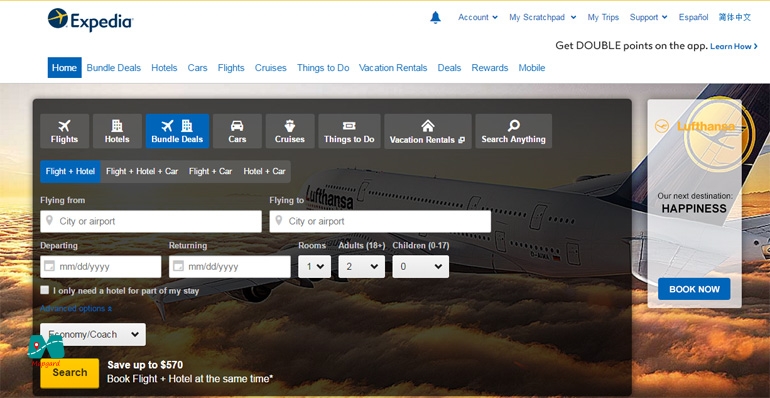This screenshot has height=398, width=770.
Task: Select the Flight + Car option
Action: [210, 171]
